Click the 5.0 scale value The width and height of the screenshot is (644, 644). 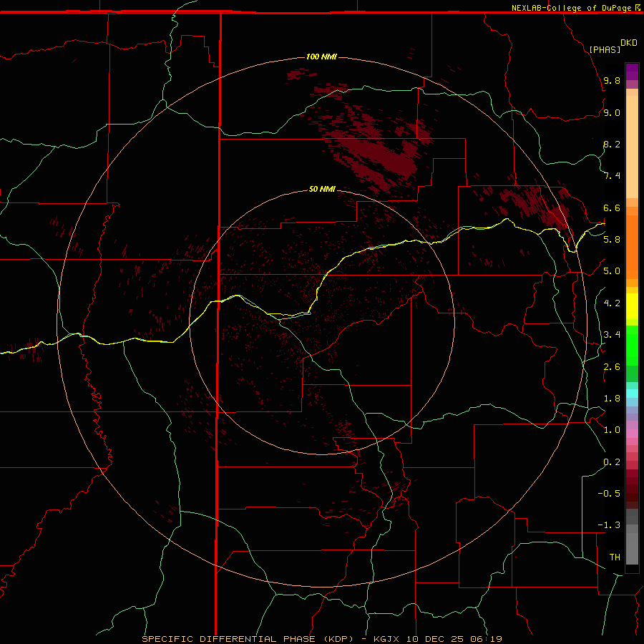click(x=612, y=271)
